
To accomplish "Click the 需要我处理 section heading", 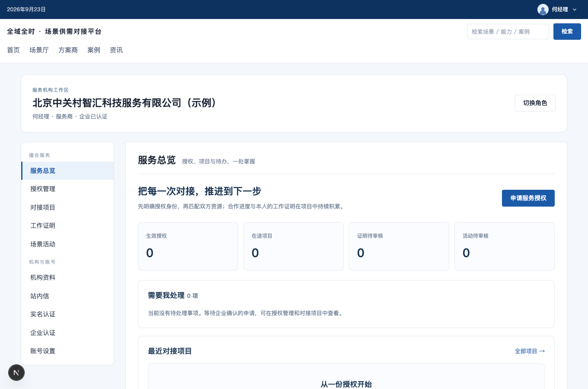I will tap(166, 296).
